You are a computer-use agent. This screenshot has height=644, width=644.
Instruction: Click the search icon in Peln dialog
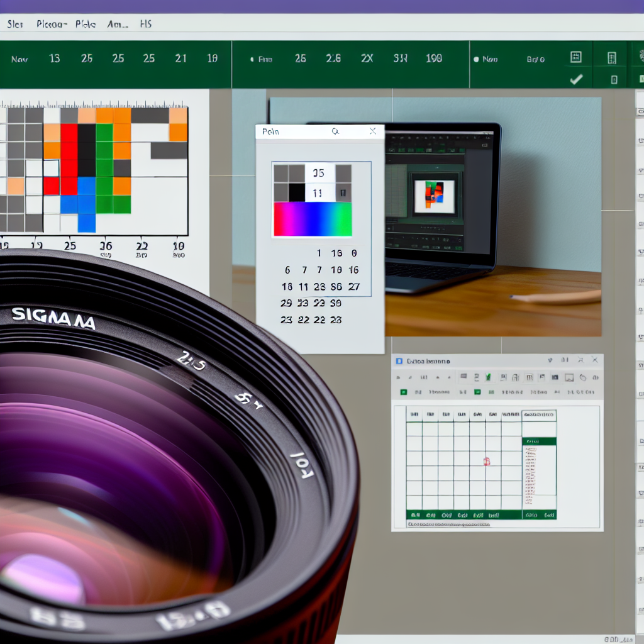335,131
